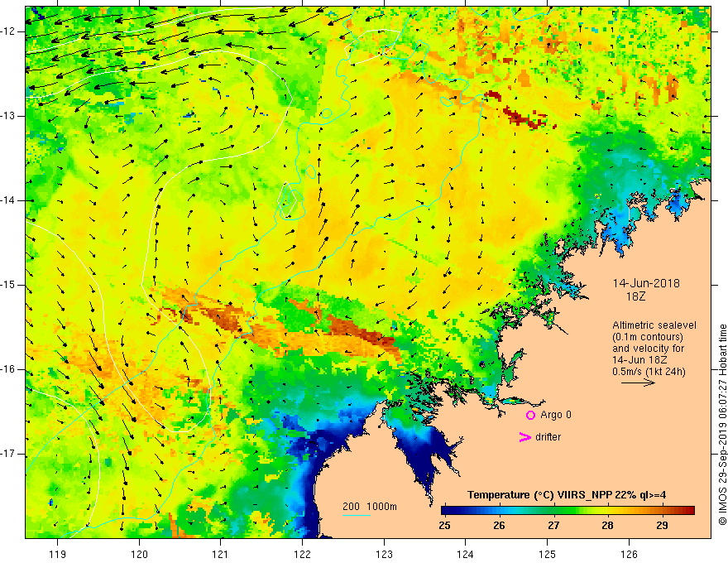The image size is (728, 563).
Task: Click the latitude label -16
Action: 8,369
